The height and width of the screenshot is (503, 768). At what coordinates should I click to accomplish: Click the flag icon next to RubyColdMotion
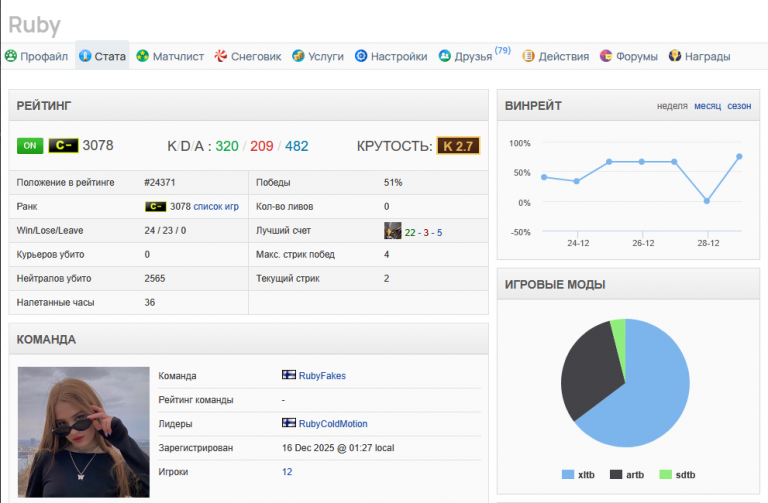coord(289,423)
